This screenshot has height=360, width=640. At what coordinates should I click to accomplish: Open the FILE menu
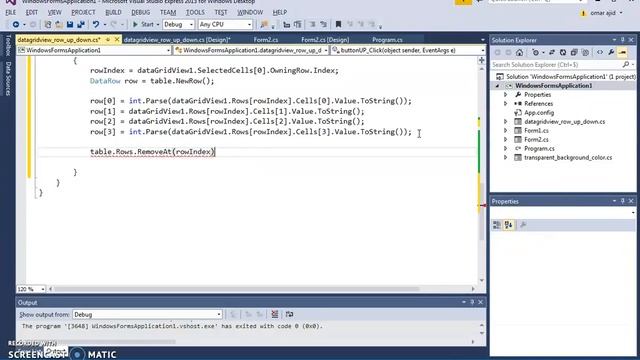pyautogui.click(x=11, y=13)
